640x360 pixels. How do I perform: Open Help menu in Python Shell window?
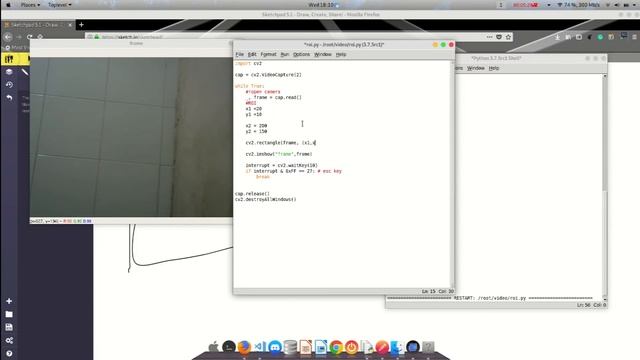tap(494, 68)
